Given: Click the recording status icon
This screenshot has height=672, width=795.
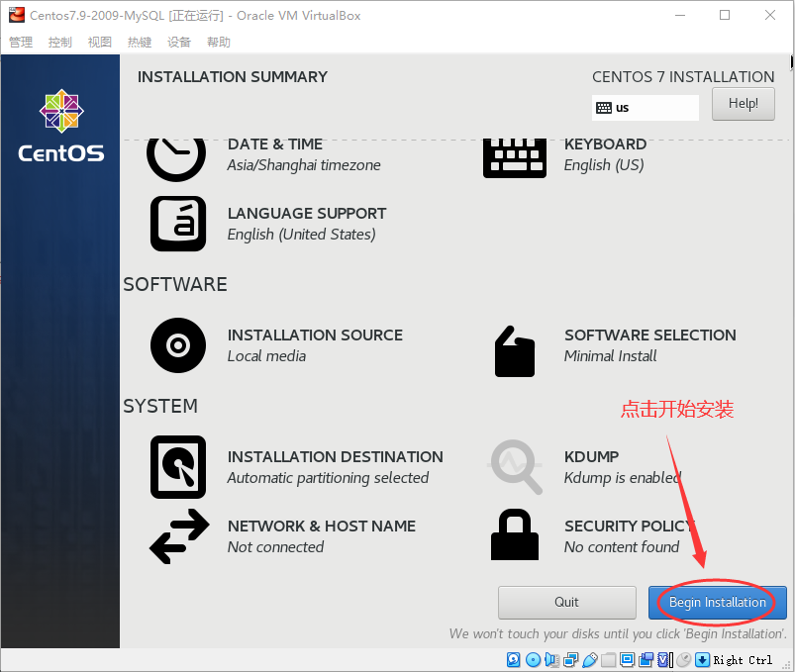Looking at the screenshot, I should tap(646, 660).
